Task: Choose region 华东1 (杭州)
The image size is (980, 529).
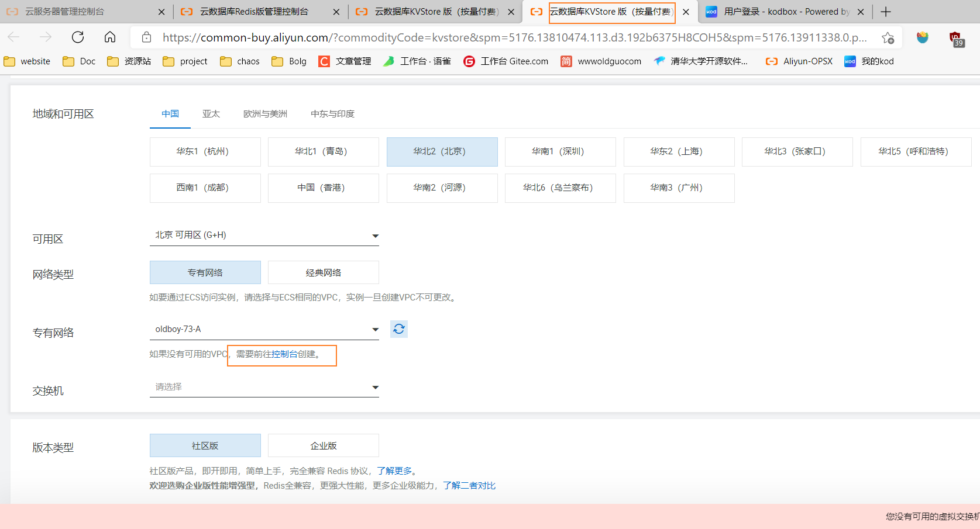Action: point(205,152)
